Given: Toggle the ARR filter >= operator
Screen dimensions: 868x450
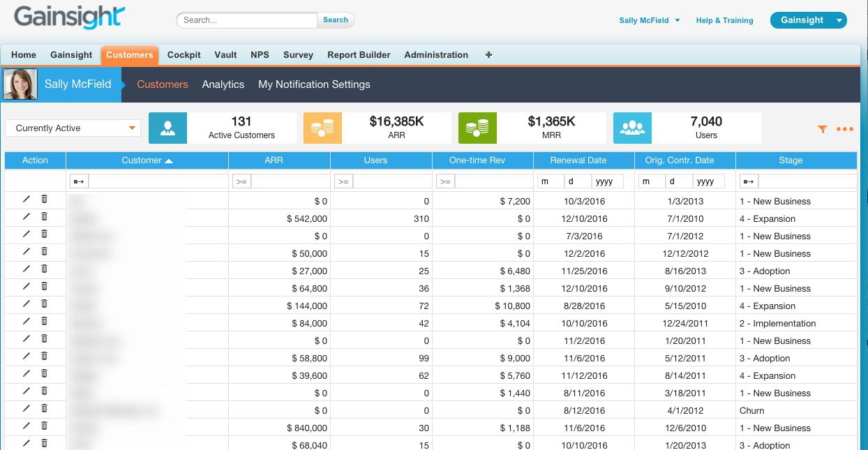Looking at the screenshot, I should coord(241,181).
